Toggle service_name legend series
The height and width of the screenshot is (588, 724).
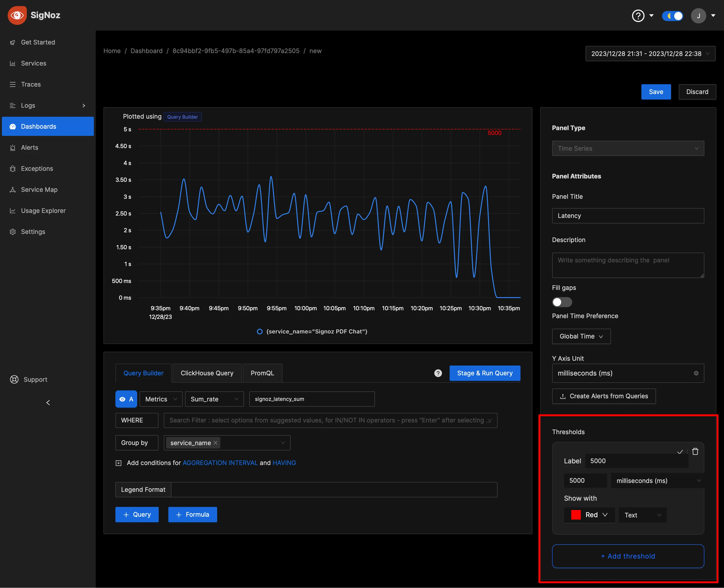click(312, 332)
